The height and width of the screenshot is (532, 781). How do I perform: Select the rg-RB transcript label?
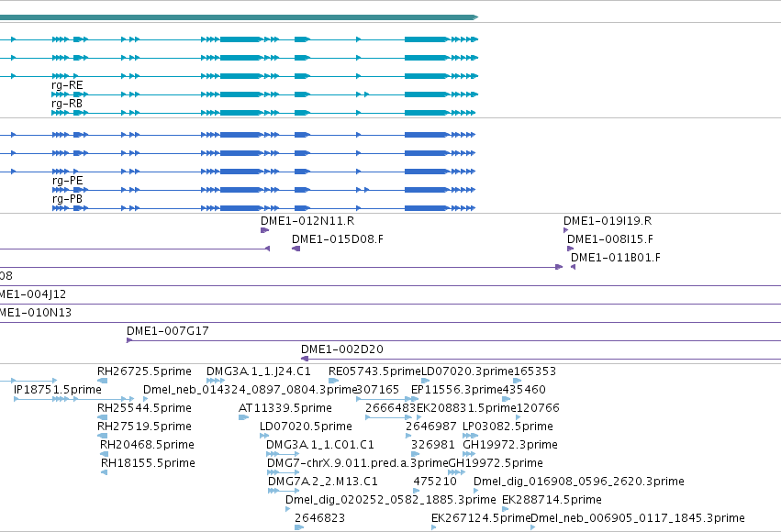coord(67,104)
